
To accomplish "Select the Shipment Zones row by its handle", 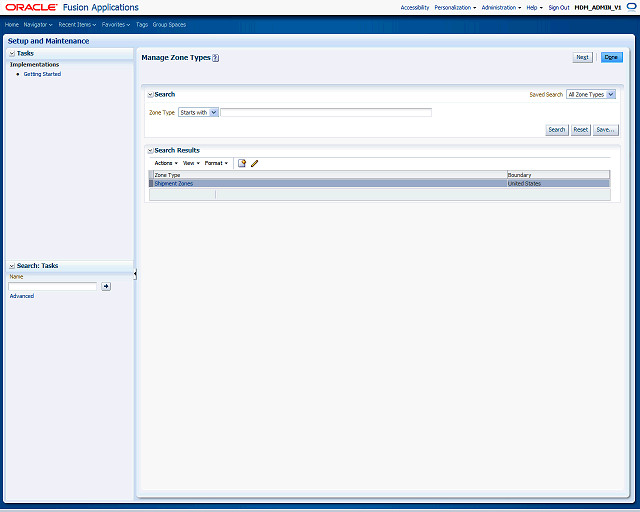I will point(151,184).
